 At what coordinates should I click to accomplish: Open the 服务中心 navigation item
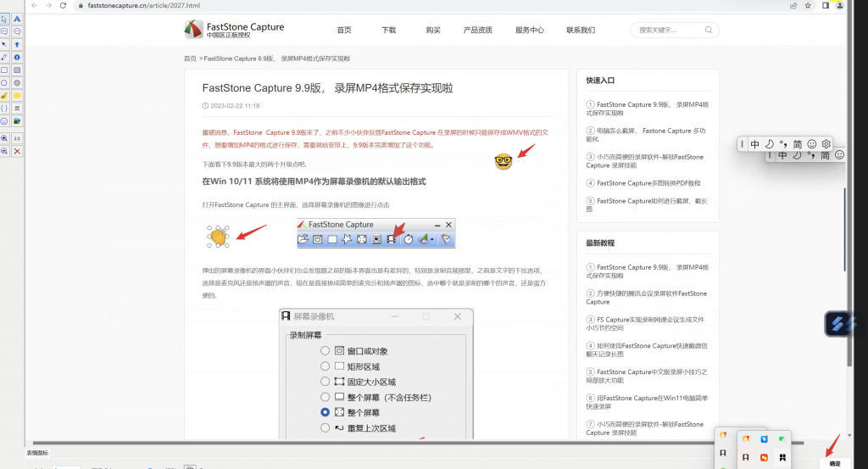click(530, 30)
